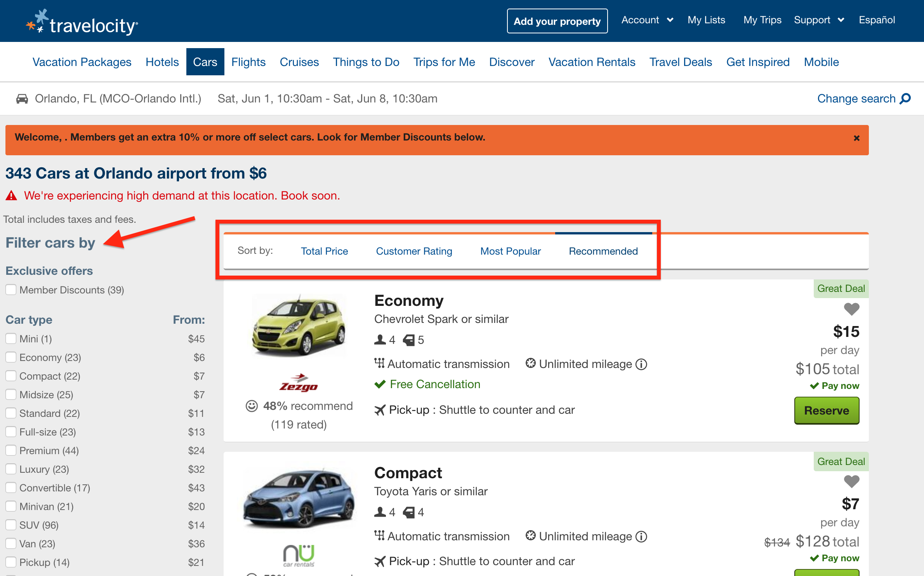924x576 pixels.
Task: Sort results by Recommended
Action: (x=603, y=251)
